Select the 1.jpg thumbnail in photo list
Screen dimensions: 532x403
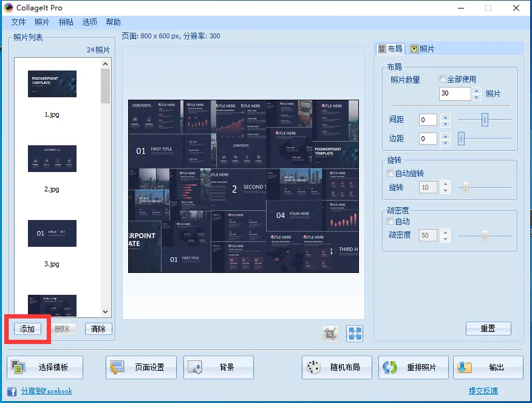tap(52, 84)
